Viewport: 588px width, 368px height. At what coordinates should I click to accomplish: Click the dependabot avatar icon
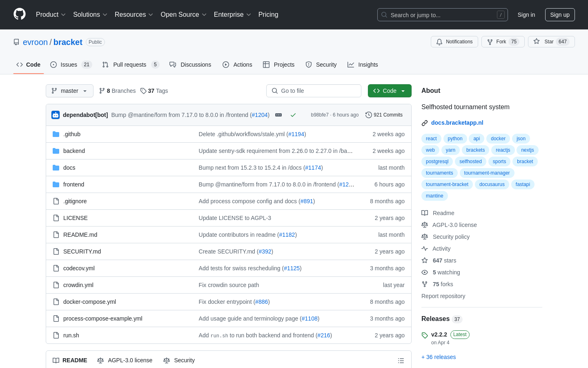(56, 115)
